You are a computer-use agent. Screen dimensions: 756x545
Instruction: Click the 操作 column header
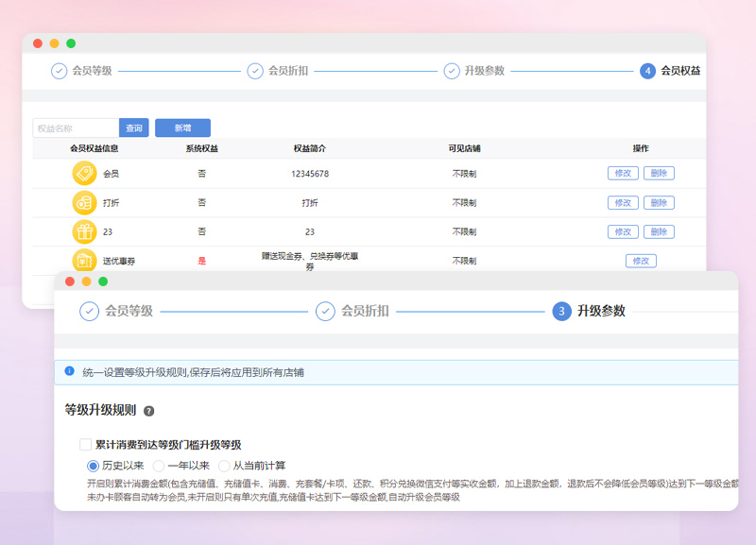point(641,148)
